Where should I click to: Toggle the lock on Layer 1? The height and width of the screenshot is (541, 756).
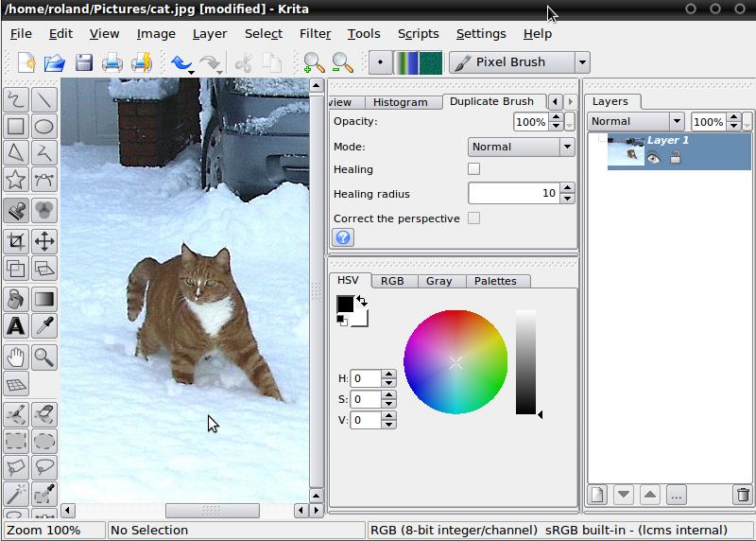[675, 158]
